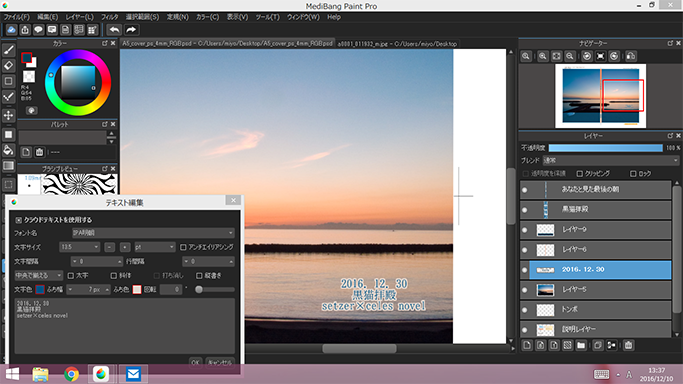Screen dimensions: 683x384
Task: Open the font size dropdown
Action: point(80,247)
